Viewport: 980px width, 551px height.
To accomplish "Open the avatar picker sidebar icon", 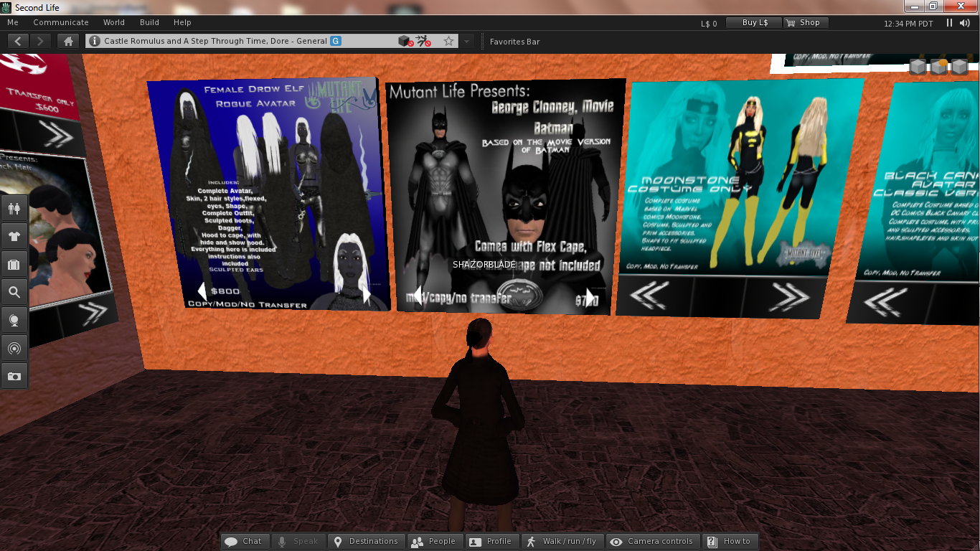I will tap(14, 209).
